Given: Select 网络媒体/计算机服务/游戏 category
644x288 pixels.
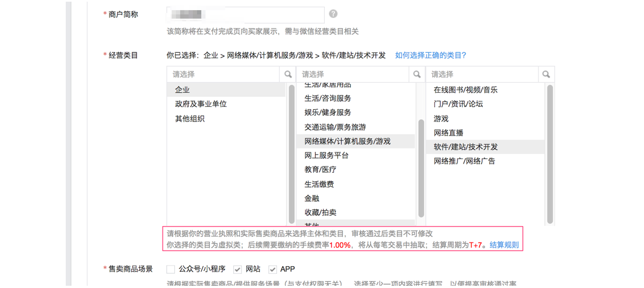Looking at the screenshot, I should pos(356,141).
